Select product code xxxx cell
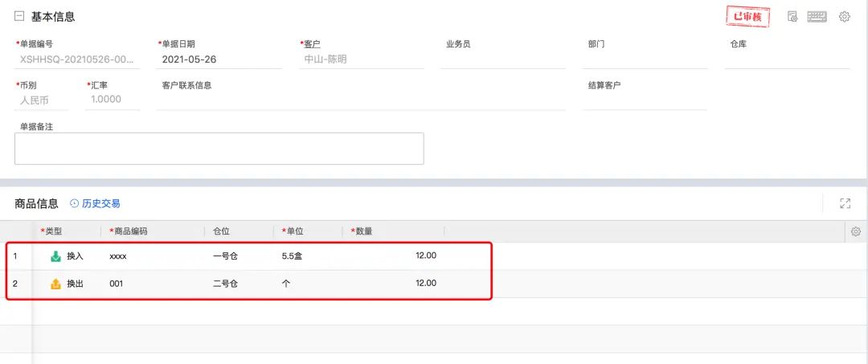 118,256
